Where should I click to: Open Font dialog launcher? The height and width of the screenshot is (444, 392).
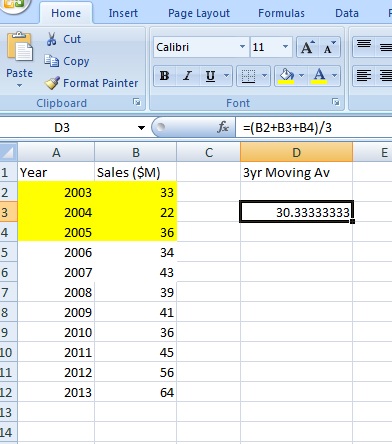(336, 102)
